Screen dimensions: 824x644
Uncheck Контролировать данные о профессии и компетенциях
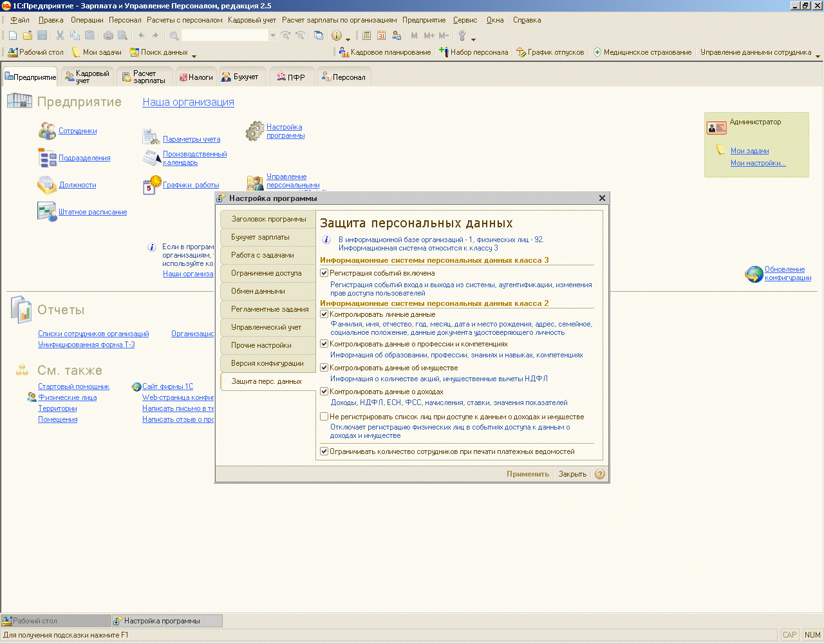(324, 344)
